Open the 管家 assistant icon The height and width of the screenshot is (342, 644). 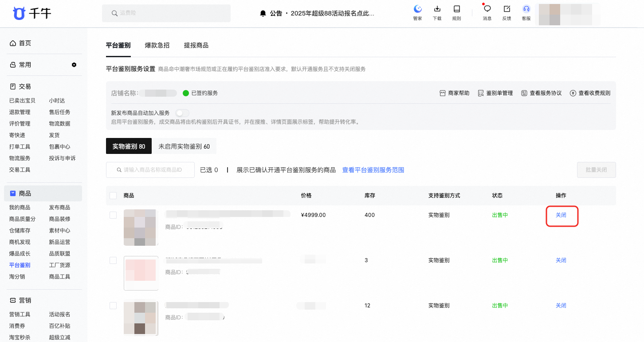coord(417,9)
